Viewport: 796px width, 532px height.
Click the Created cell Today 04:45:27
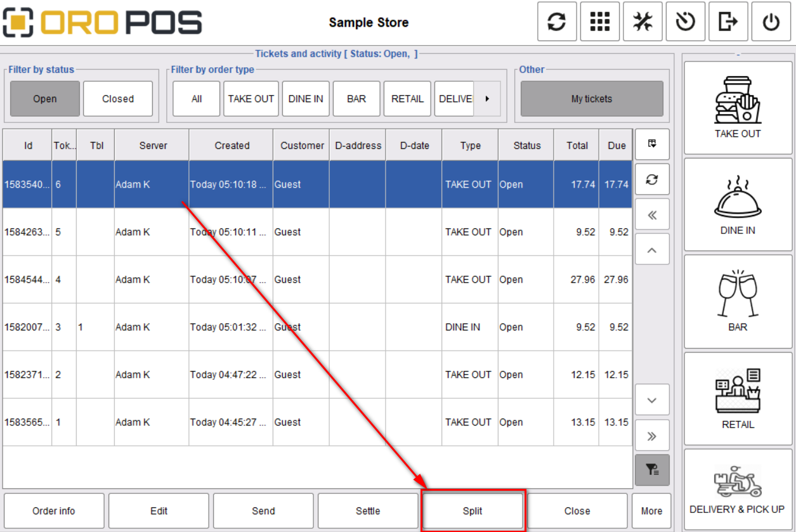[232, 422]
